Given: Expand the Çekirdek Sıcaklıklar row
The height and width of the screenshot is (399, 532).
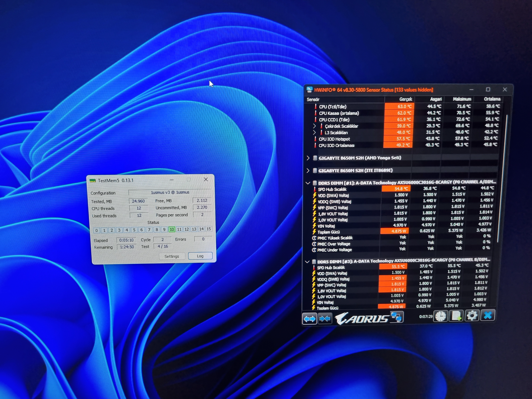Looking at the screenshot, I should point(314,126).
